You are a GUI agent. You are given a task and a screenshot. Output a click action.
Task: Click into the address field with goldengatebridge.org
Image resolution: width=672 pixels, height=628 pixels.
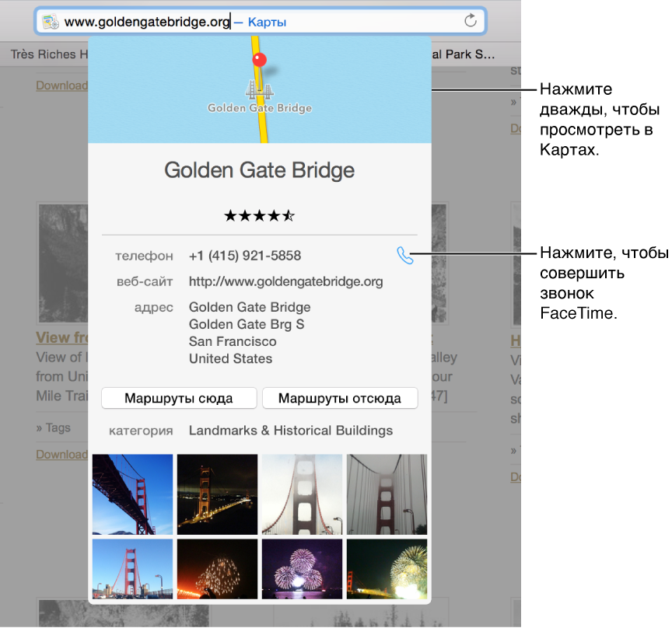point(260,22)
